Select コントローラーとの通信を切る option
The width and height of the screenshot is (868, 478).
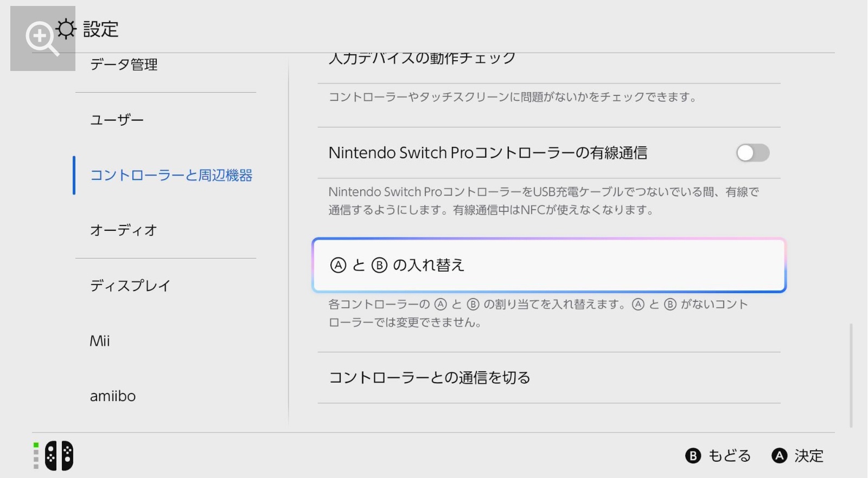[x=549, y=378]
